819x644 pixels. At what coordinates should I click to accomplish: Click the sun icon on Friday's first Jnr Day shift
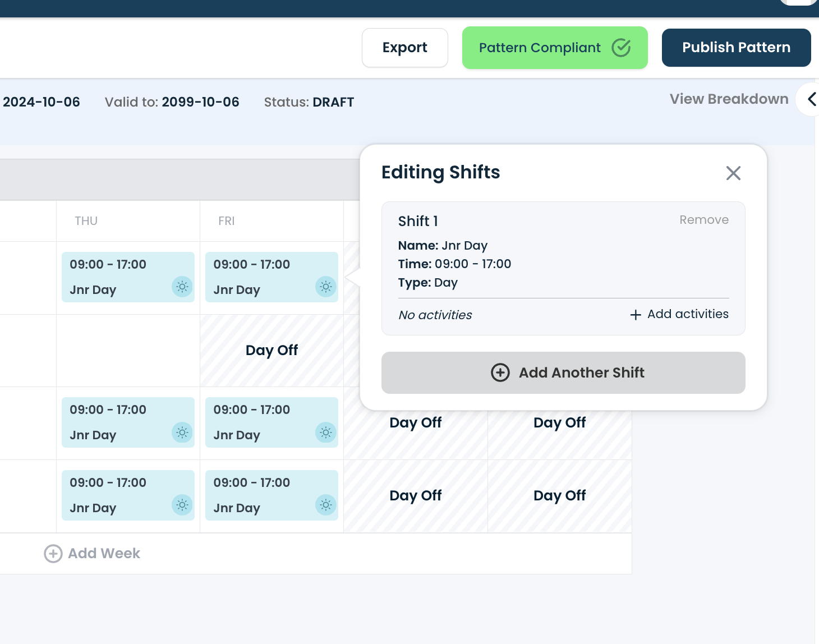point(325,287)
